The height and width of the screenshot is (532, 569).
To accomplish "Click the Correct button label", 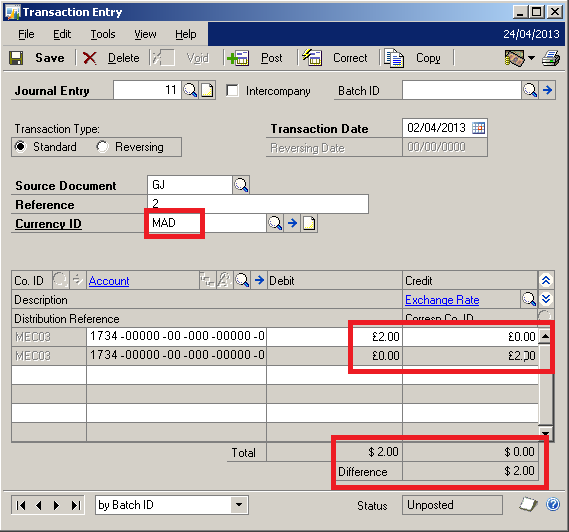I will pos(350,58).
